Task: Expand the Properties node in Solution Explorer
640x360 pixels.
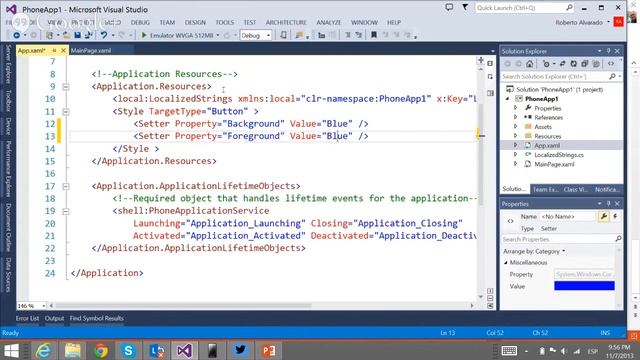Action: point(516,108)
